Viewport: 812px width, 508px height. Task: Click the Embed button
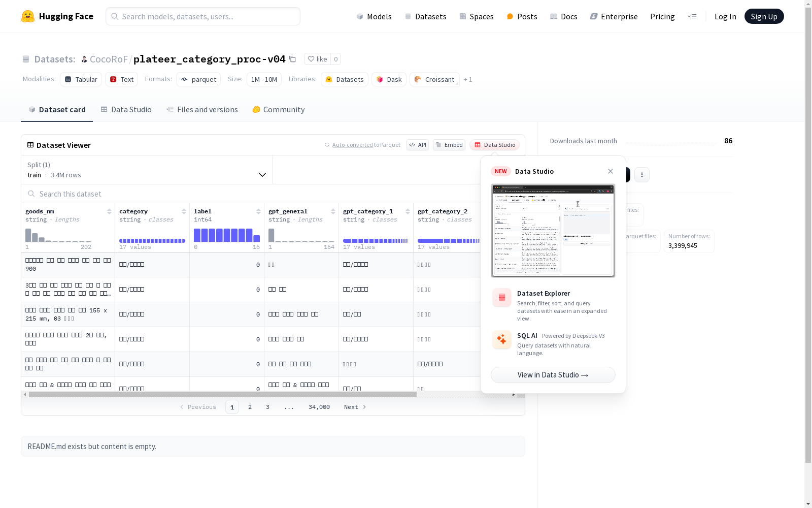pyautogui.click(x=449, y=145)
